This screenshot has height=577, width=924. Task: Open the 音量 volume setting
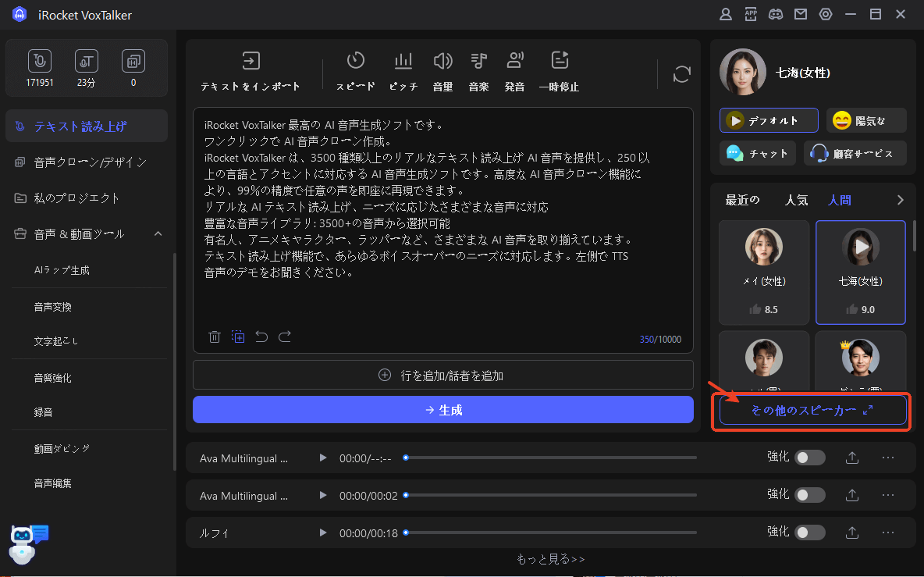point(442,71)
